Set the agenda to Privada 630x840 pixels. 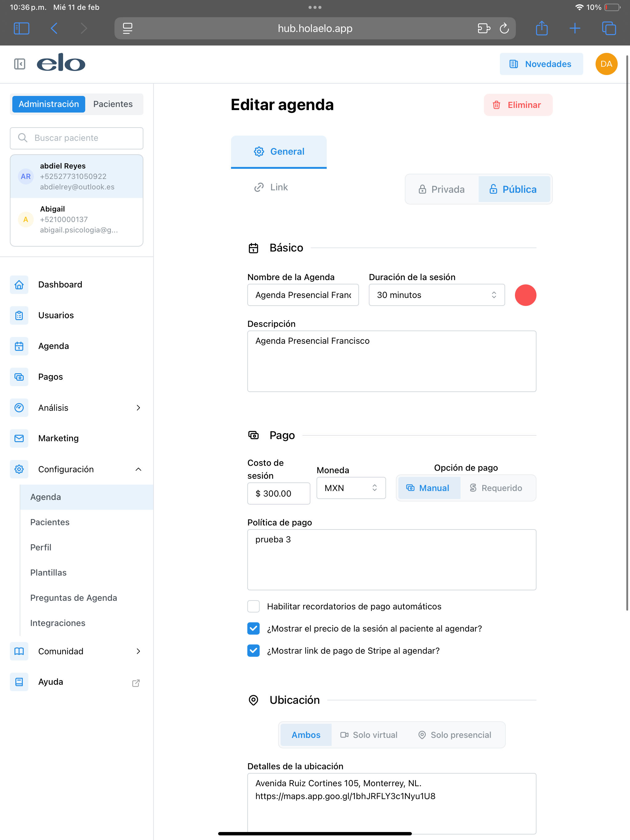coord(441,189)
